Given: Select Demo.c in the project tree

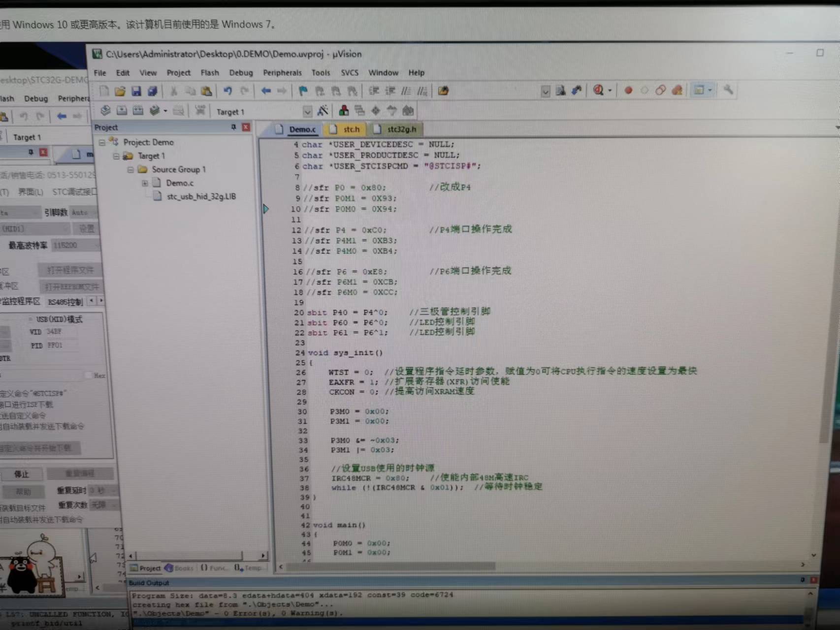Looking at the screenshot, I should [x=180, y=183].
